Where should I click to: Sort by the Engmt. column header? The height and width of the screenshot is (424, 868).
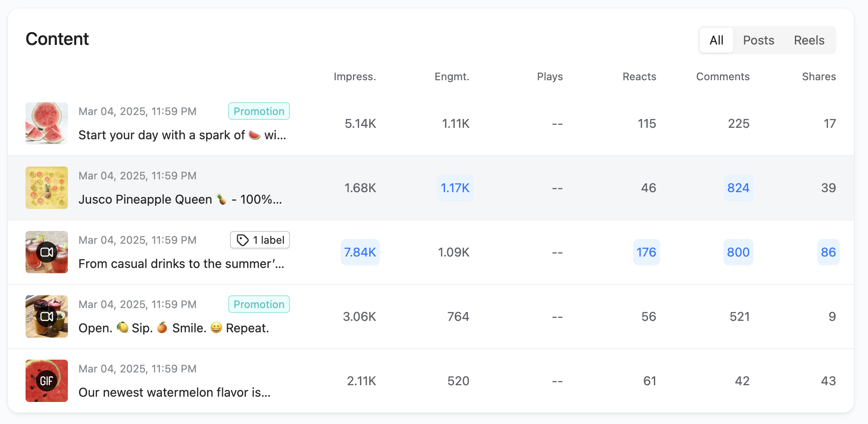(x=452, y=77)
